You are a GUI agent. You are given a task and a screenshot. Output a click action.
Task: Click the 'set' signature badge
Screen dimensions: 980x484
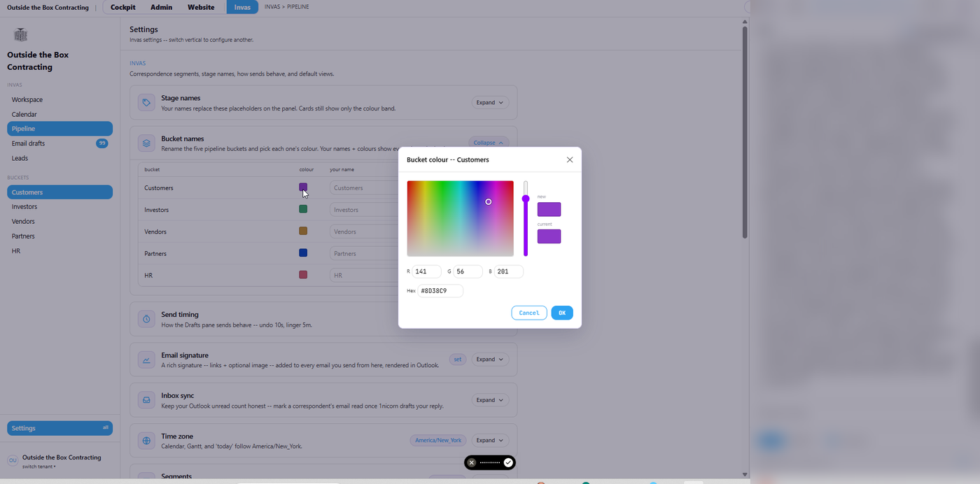tap(458, 360)
